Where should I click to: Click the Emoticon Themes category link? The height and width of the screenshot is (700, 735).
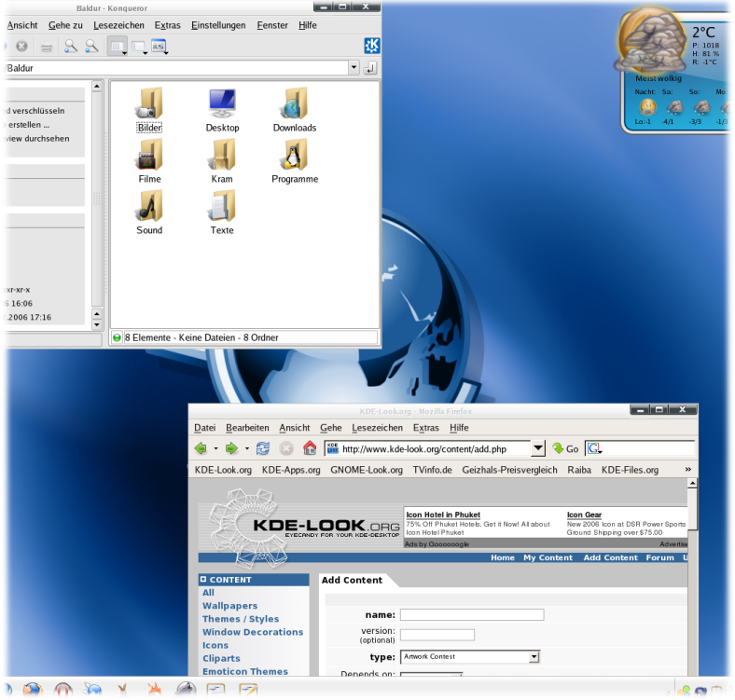tap(245, 671)
